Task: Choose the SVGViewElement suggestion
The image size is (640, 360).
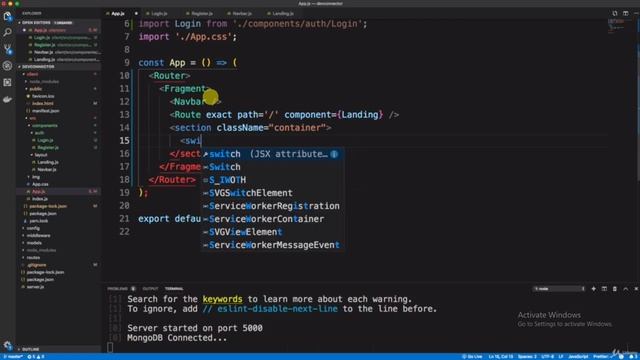Action: click(272, 232)
